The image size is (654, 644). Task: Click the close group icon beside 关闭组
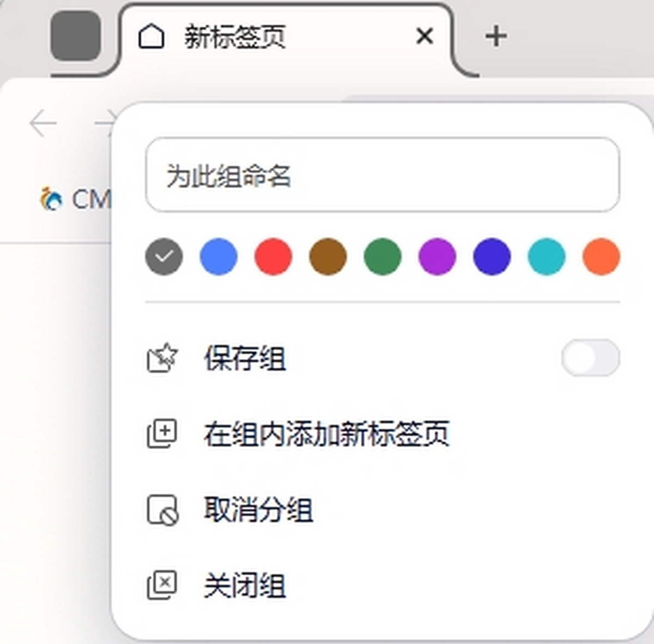(x=162, y=583)
